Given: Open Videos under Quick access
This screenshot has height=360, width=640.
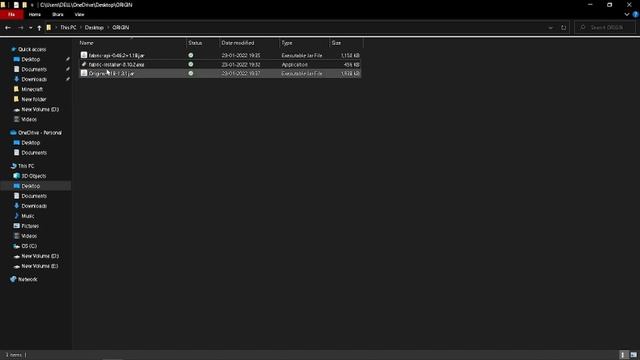Looking at the screenshot, I should tap(29, 120).
